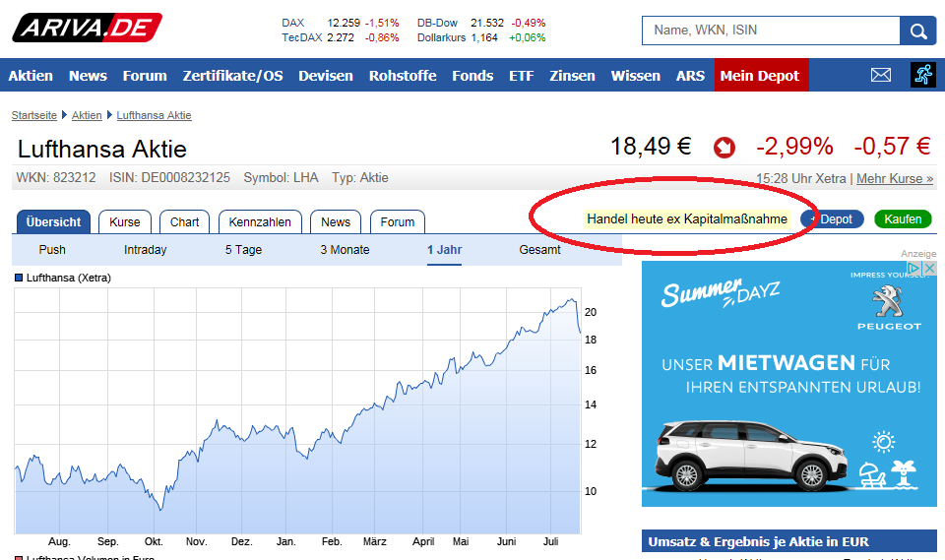Click the red down-trend arrow icon
Image resolution: width=945 pixels, height=560 pixels.
point(724,147)
